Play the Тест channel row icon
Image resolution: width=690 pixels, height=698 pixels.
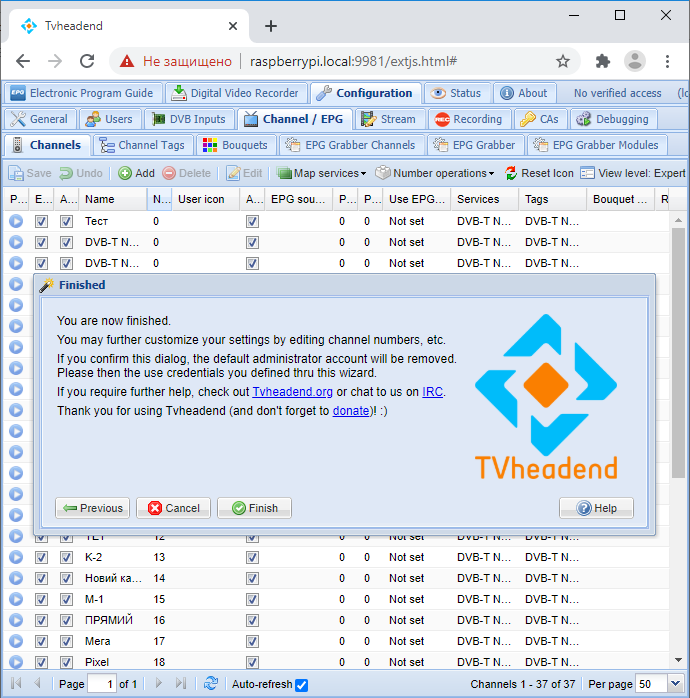(x=16, y=221)
